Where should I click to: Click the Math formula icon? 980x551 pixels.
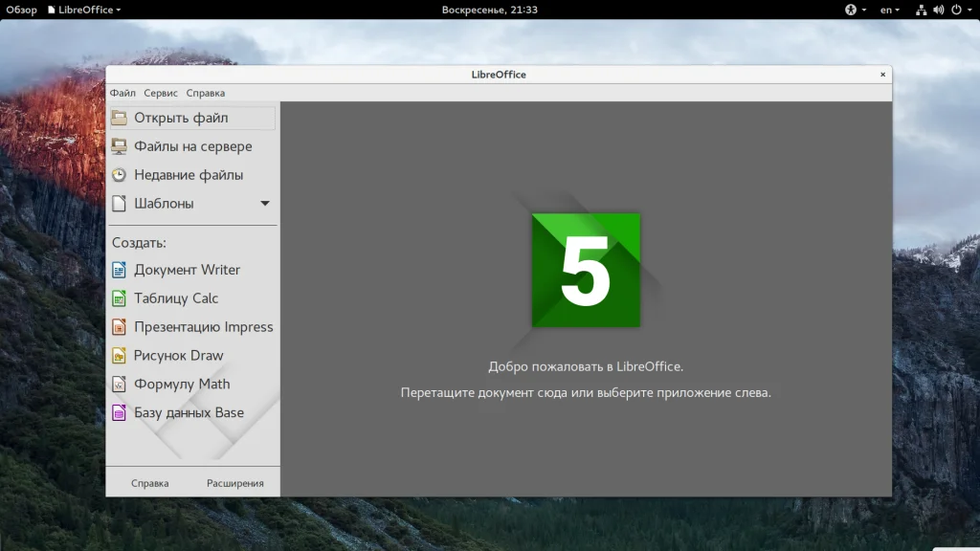tap(119, 385)
